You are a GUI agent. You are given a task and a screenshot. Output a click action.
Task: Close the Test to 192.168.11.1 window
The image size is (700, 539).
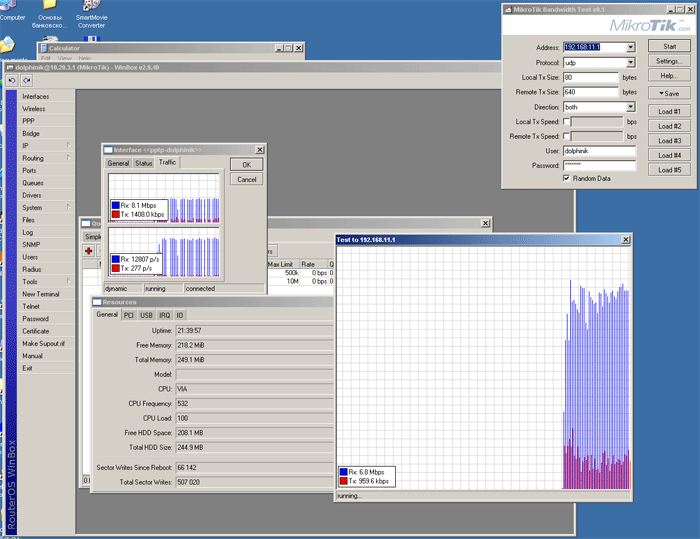point(626,240)
